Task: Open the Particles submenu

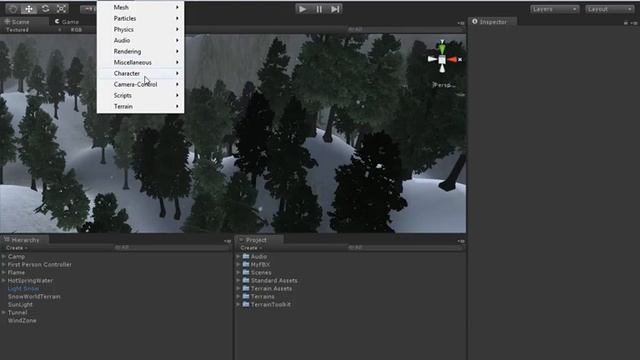Action: (140, 18)
